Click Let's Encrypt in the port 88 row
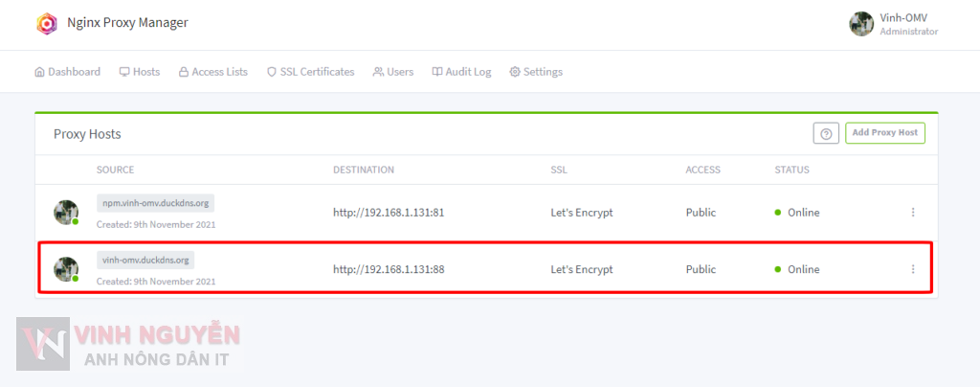Viewport: 980px width, 387px height. [582, 269]
